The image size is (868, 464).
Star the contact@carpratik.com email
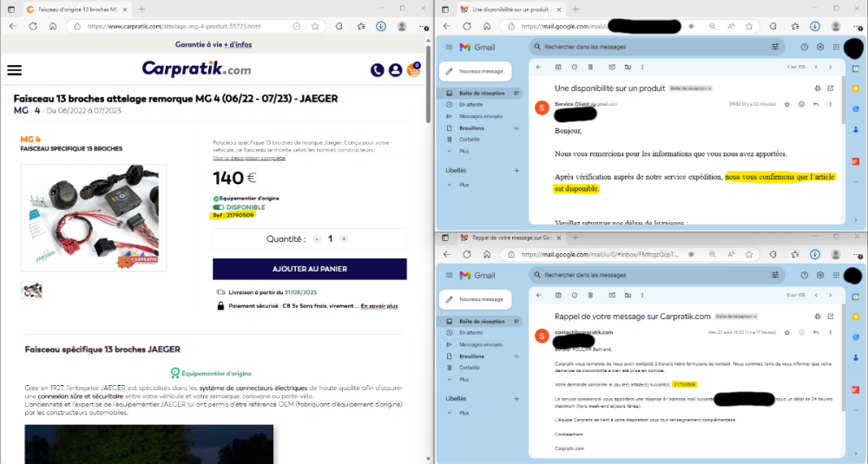click(787, 332)
